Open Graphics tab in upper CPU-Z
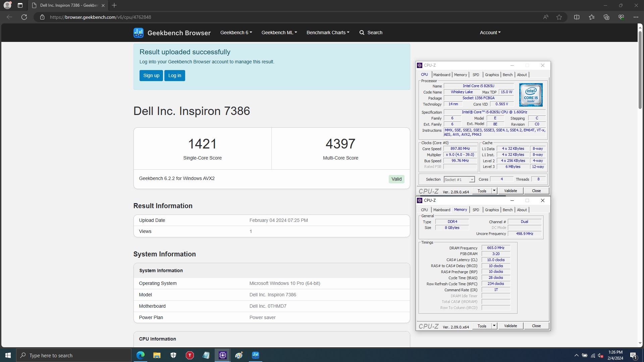The image size is (644, 362). tap(492, 75)
